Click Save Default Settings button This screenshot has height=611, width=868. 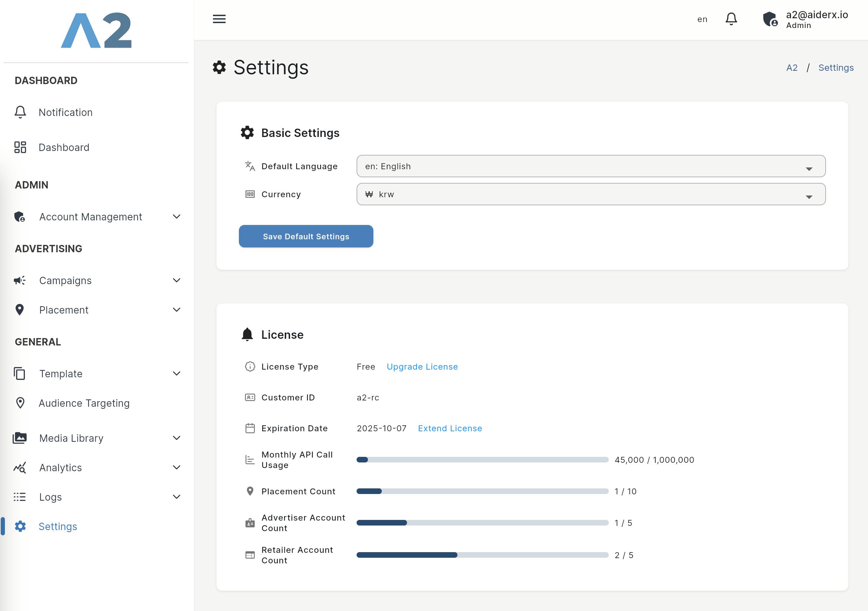coord(306,236)
